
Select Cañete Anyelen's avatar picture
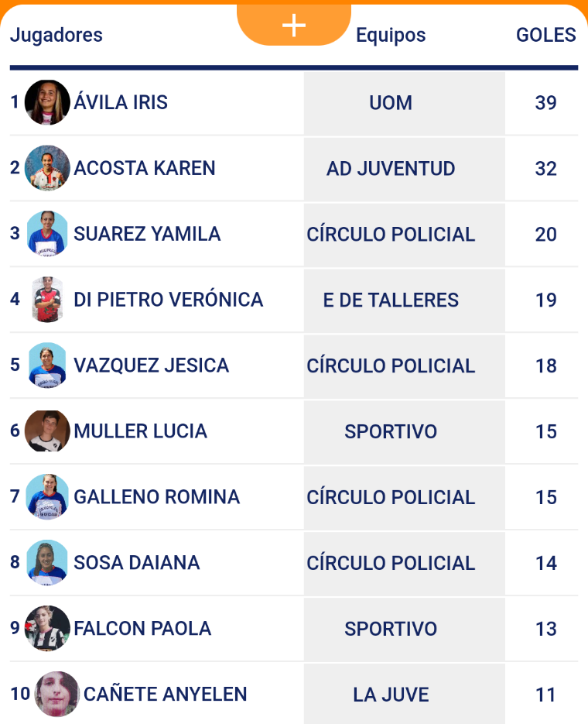point(57,694)
